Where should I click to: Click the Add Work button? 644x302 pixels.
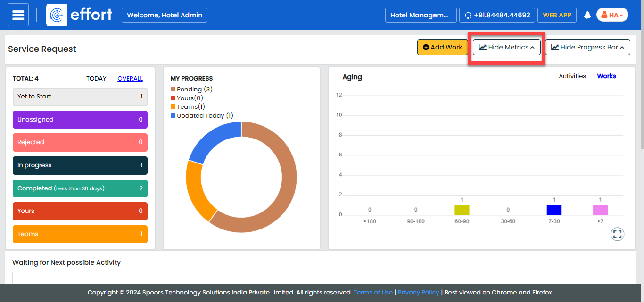442,47
